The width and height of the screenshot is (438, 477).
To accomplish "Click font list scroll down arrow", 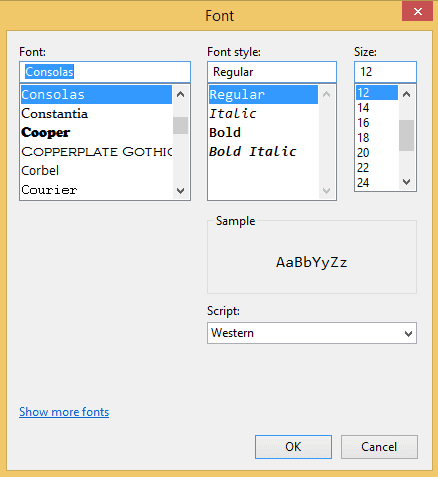I will [x=181, y=191].
